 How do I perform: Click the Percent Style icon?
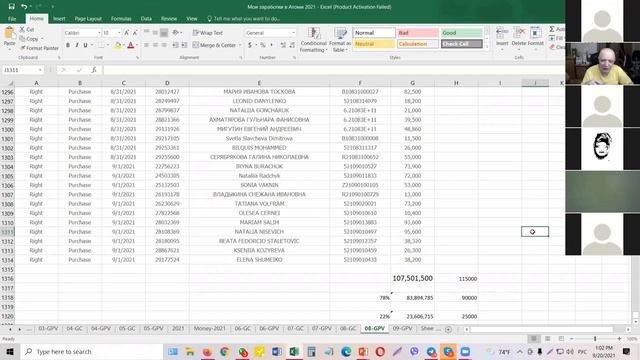(x=263, y=45)
